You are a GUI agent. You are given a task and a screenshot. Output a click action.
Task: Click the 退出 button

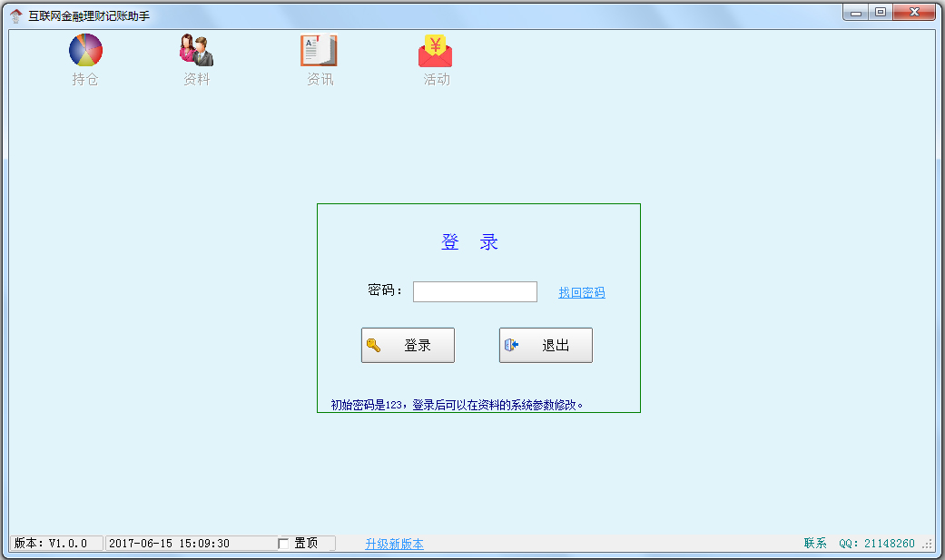[x=546, y=346]
